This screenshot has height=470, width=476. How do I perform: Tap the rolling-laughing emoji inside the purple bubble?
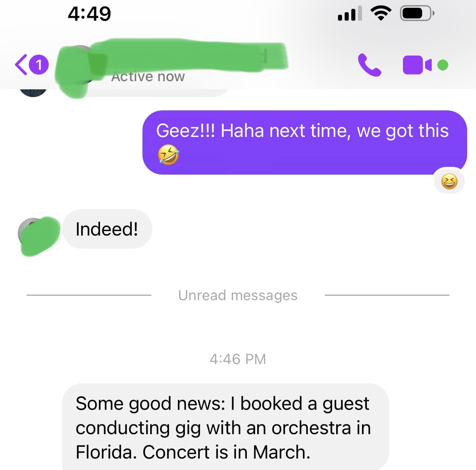tap(168, 155)
